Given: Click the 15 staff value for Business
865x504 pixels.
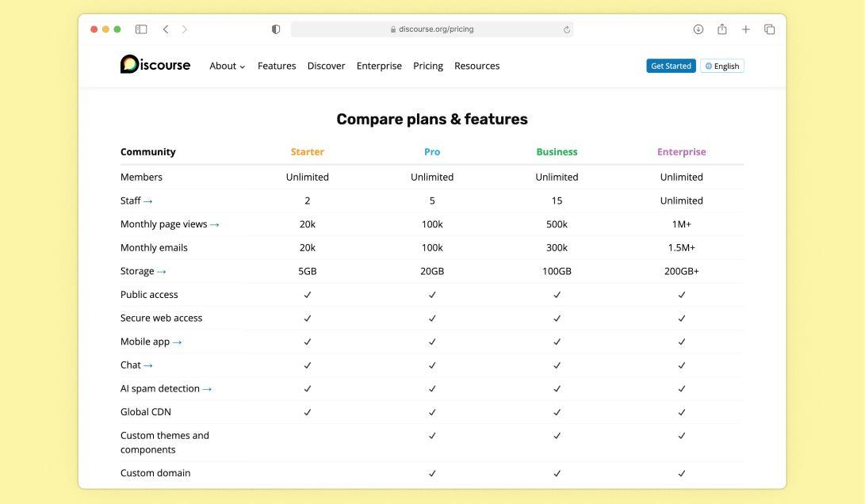Looking at the screenshot, I should point(557,200).
